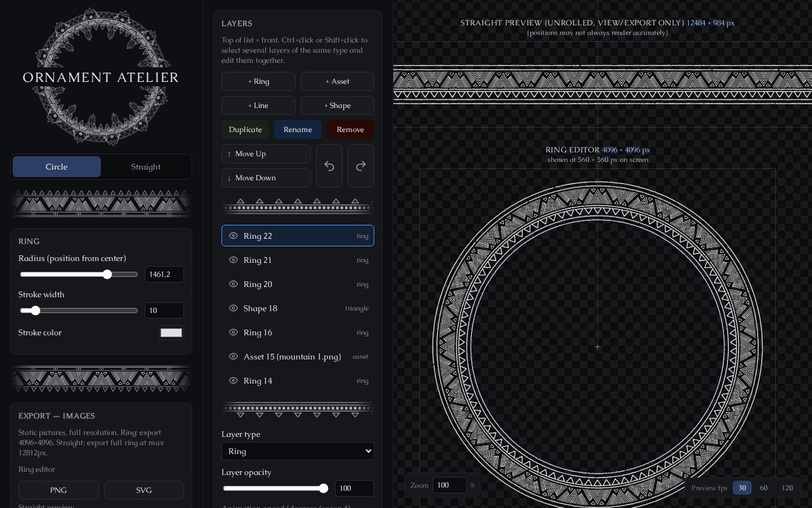The image size is (812, 508).
Task: Click the Stroke width value field
Action: point(164,311)
